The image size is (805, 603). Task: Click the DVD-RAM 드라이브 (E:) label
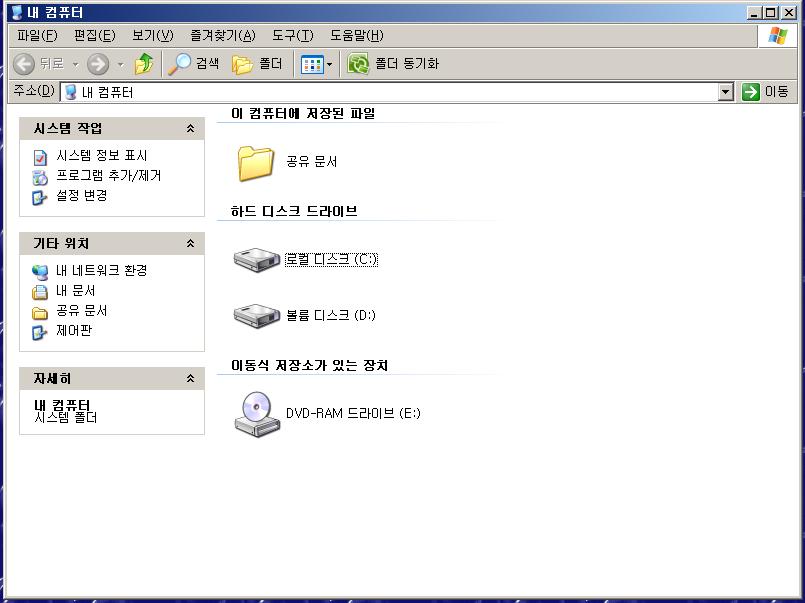click(x=353, y=413)
